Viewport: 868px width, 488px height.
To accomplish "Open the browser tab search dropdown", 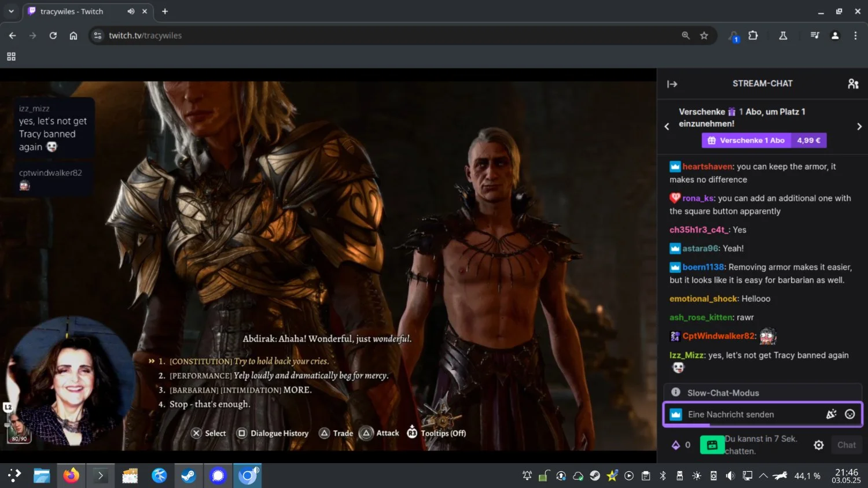I will [11, 12].
